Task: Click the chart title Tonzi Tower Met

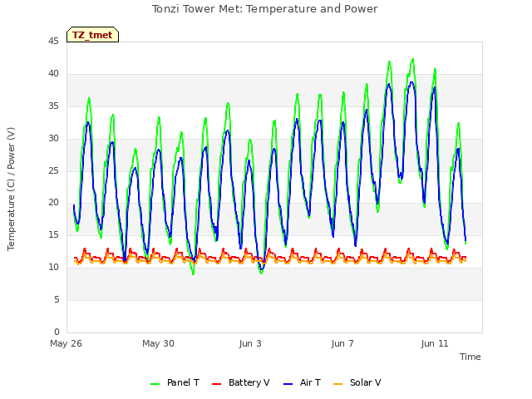Action: [264, 9]
